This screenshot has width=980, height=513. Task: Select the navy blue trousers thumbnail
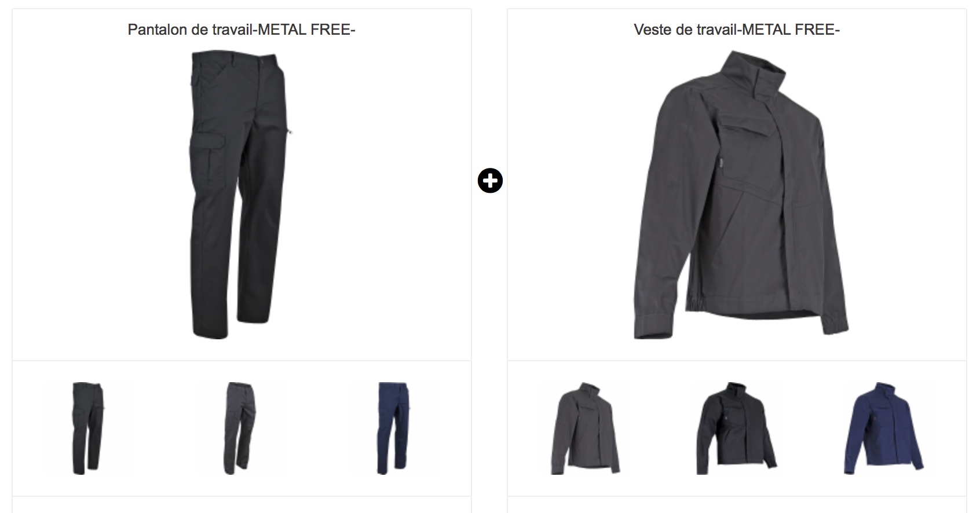(393, 428)
